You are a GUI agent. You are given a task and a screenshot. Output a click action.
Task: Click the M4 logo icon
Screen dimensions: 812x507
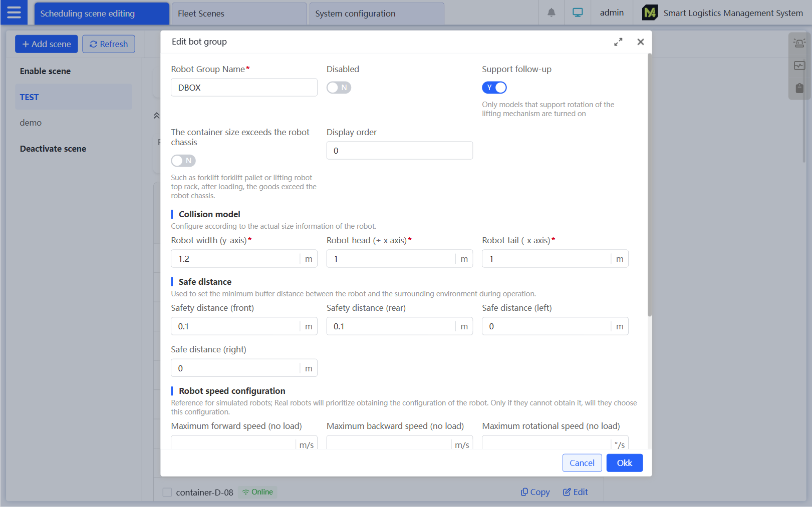click(650, 13)
